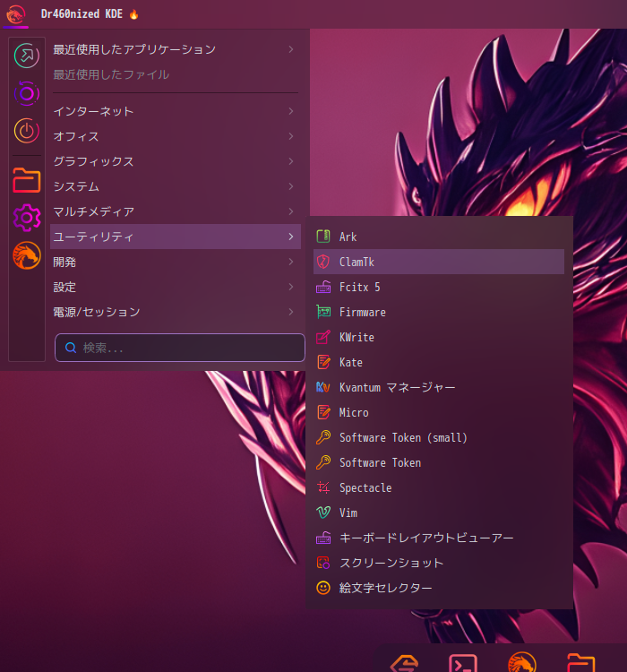Open the settings gear icon in sidebar

coord(27,218)
